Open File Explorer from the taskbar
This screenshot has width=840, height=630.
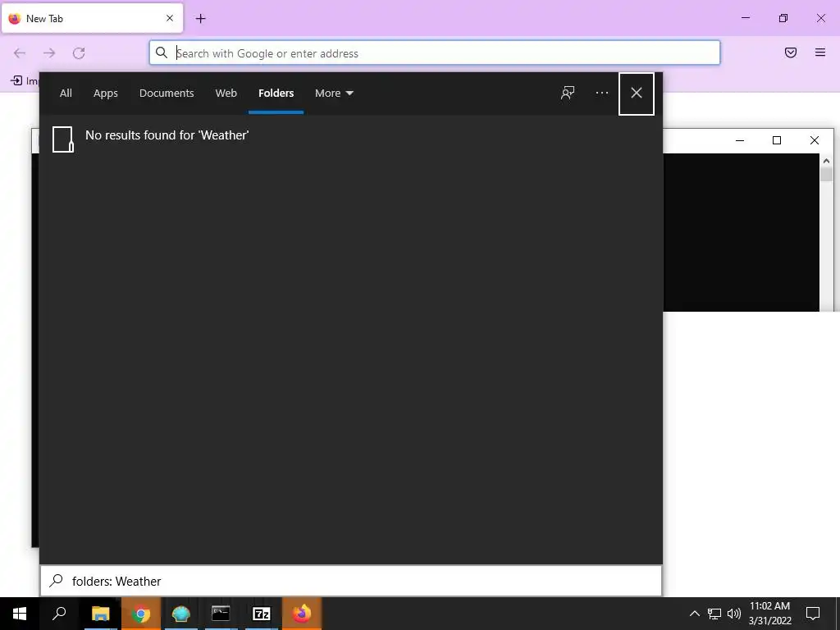[100, 614]
